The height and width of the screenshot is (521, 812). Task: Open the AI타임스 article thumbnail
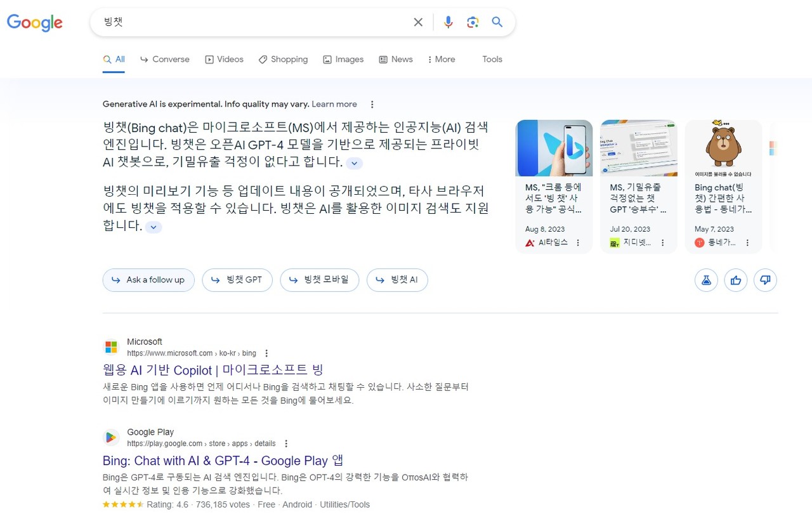click(554, 147)
